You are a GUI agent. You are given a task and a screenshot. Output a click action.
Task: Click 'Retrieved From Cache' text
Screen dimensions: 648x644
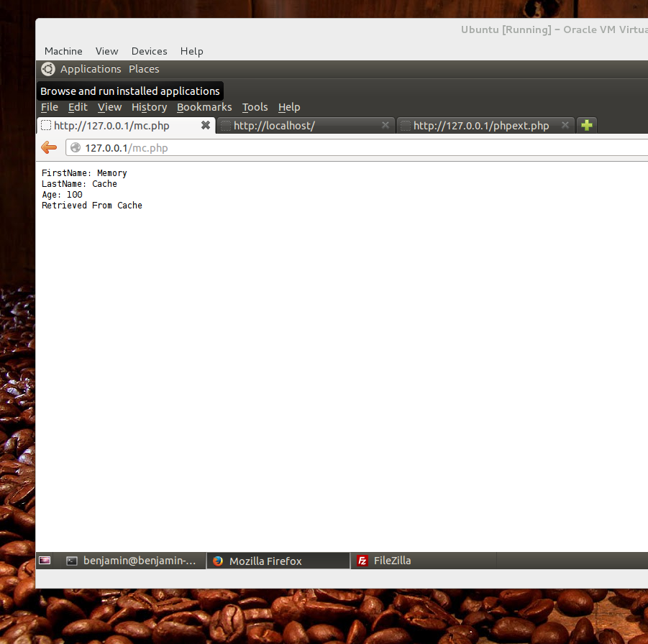(x=92, y=206)
